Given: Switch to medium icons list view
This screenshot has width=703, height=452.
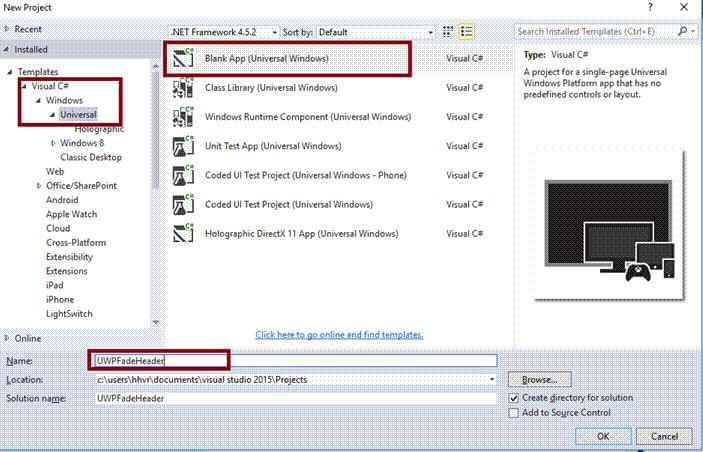Looking at the screenshot, I should click(466, 31).
